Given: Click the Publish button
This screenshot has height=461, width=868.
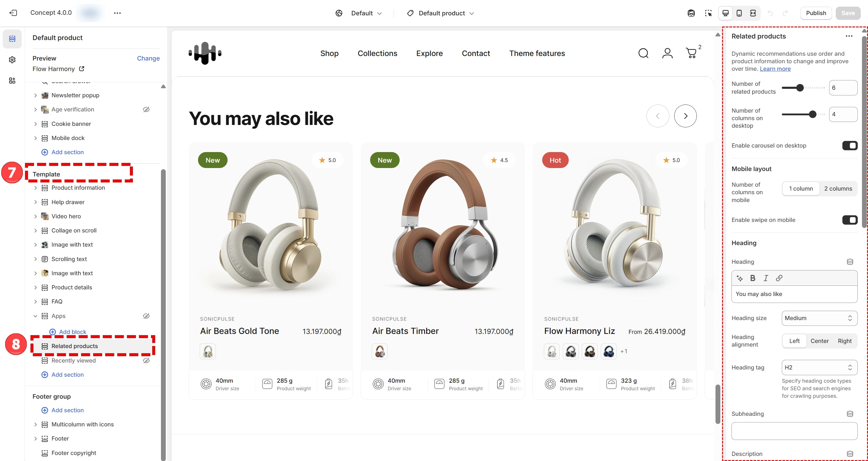Looking at the screenshot, I should tap(816, 13).
